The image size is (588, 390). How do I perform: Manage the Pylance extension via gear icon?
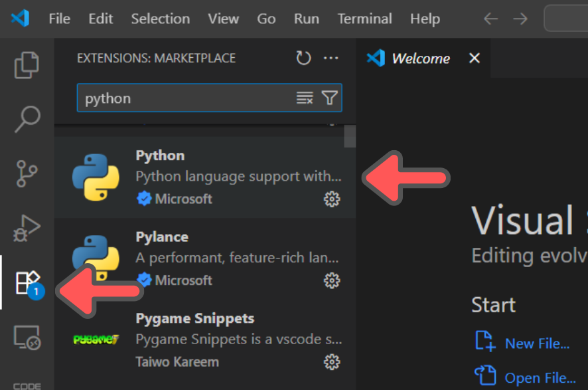332,280
